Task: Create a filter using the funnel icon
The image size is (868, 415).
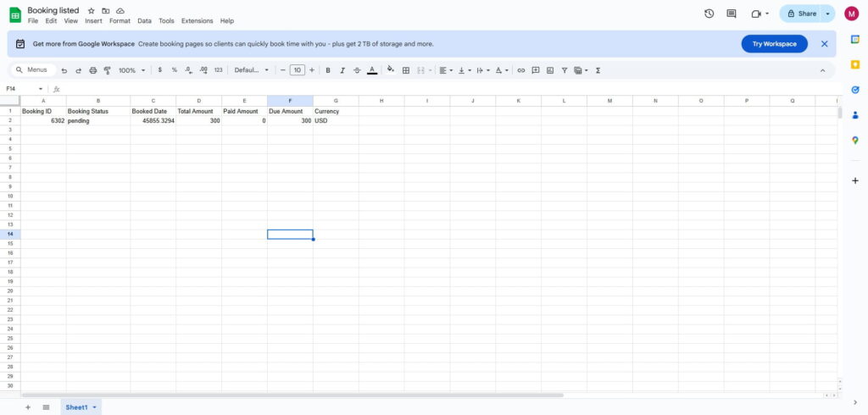Action: 565,70
